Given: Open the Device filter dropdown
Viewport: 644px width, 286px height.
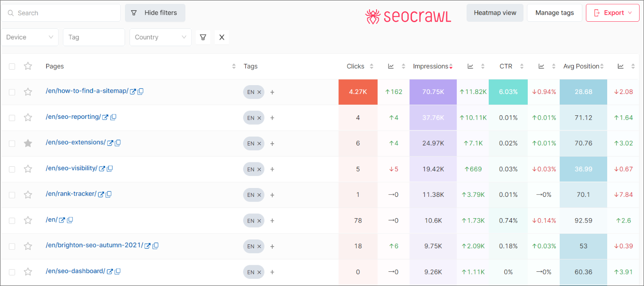Looking at the screenshot, I should coord(30,37).
